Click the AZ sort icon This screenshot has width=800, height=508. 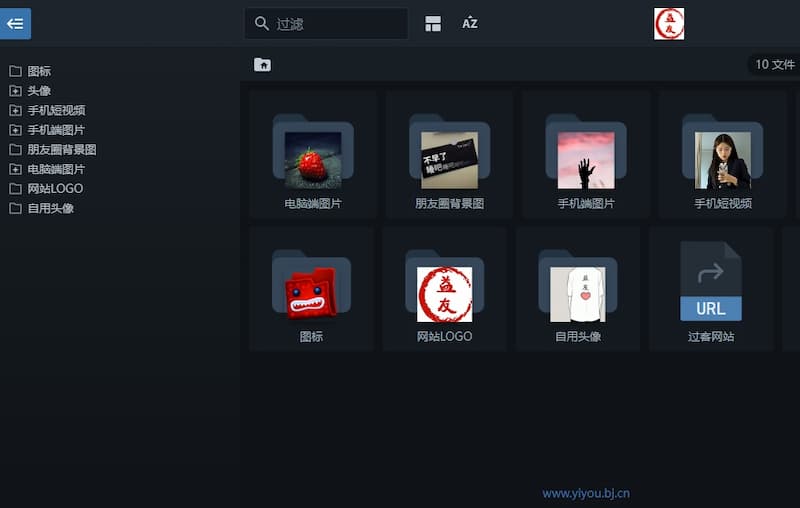(x=470, y=23)
